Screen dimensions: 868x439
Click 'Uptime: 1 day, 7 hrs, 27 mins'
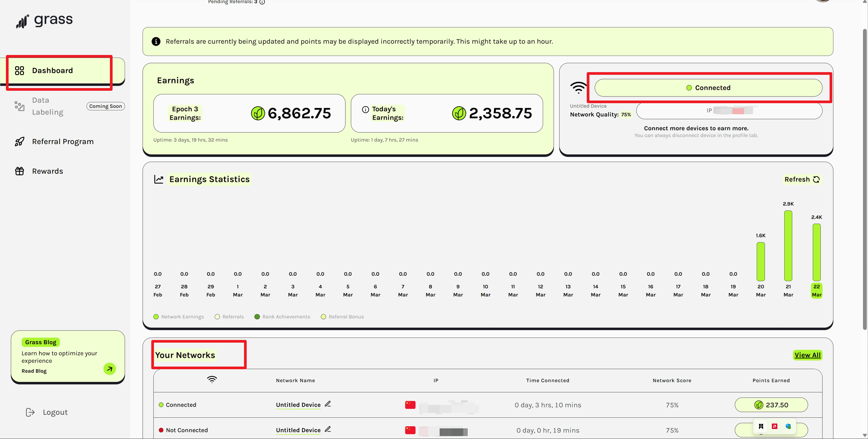[384, 140]
